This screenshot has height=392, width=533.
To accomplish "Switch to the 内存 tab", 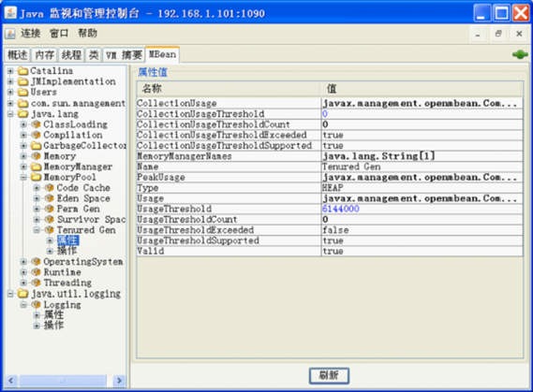I will click(45, 55).
